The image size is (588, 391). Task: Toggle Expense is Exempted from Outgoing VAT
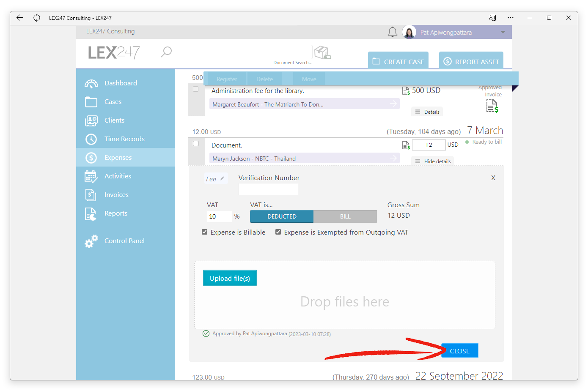(278, 232)
